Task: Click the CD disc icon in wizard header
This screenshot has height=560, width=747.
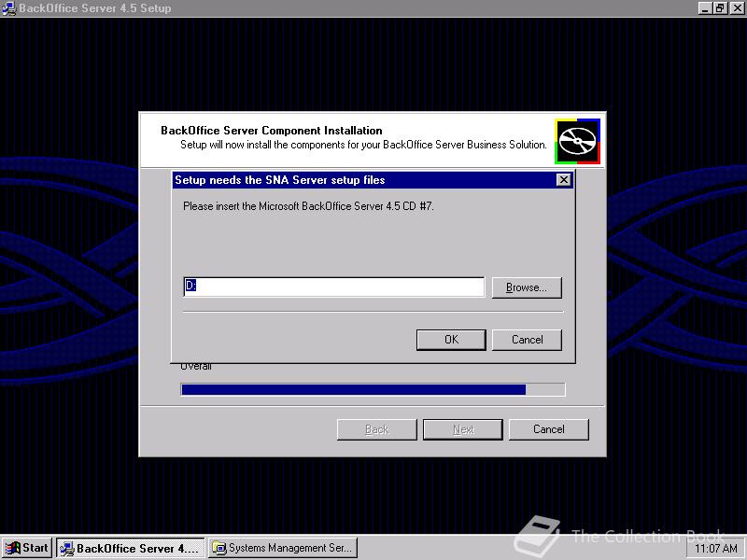Action: coord(577,142)
